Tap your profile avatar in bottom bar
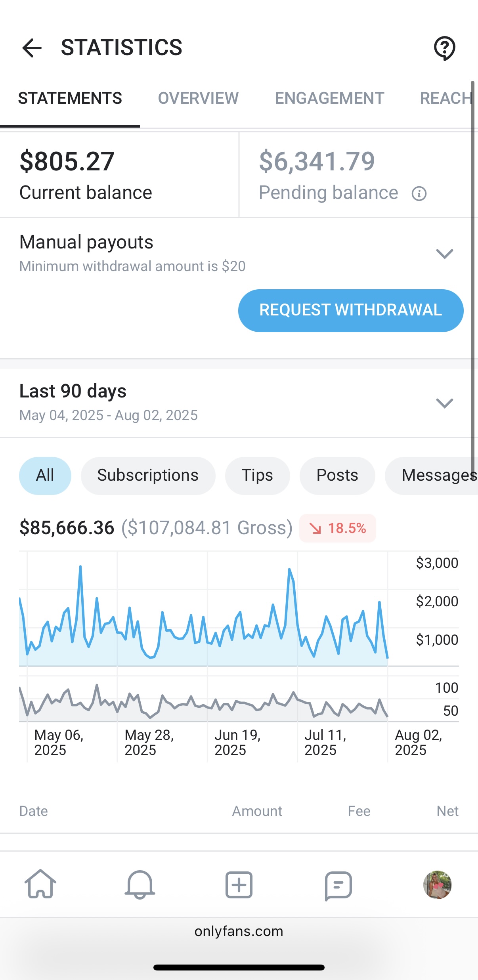The height and width of the screenshot is (980, 478). point(437,885)
